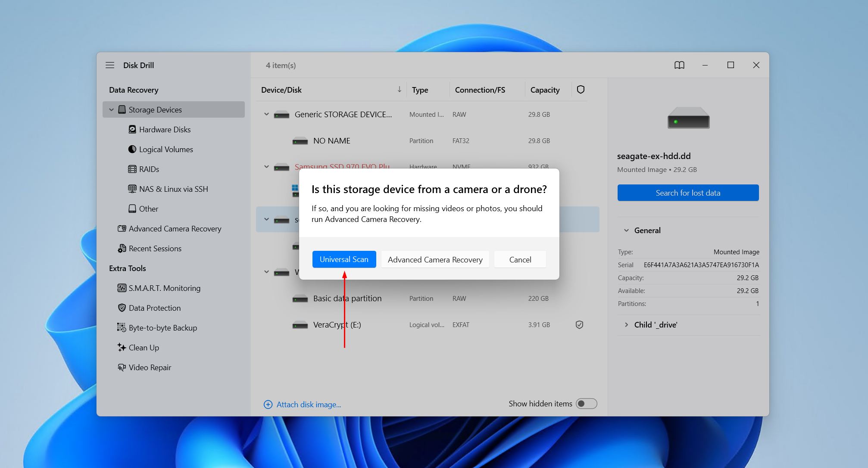Viewport: 868px width, 468px height.
Task: Open the hamburger menu next to Disk Drill
Action: (110, 65)
